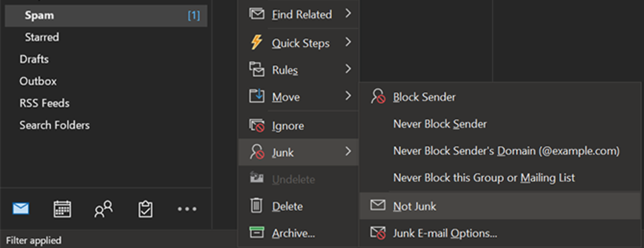The width and height of the screenshot is (644, 248).
Task: Open the People contacts icon
Action: [x=103, y=209]
